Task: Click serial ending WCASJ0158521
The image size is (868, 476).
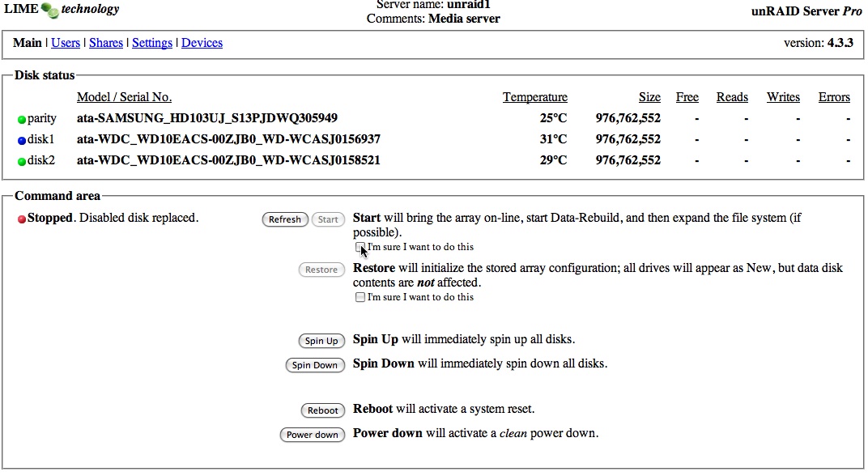Action: tap(228, 160)
